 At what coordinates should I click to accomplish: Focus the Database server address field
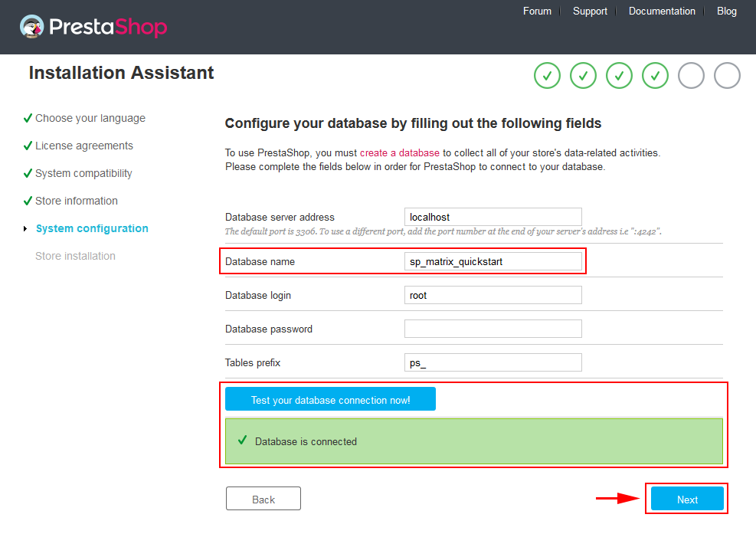[493, 218]
